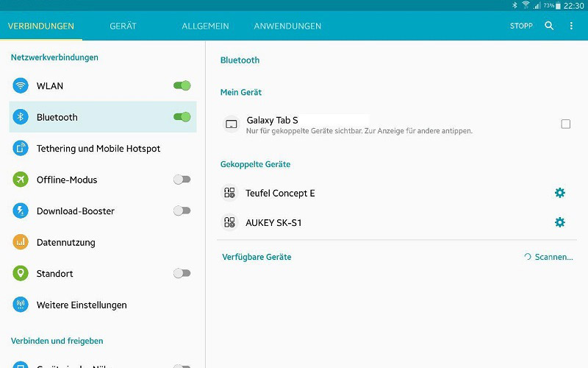588x368 pixels.
Task: Open Tethering und Mobile Hotspot settings
Action: (x=103, y=149)
